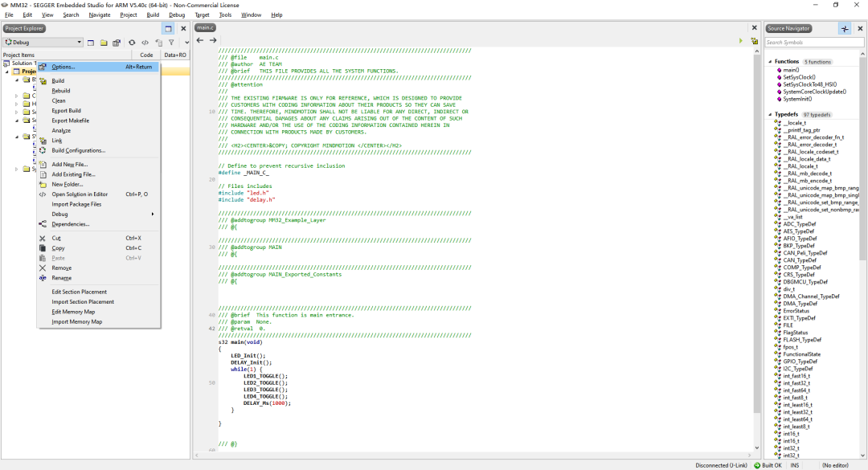868x470 pixels.
Task: Select Import Package Files menu entry
Action: [x=99, y=204]
